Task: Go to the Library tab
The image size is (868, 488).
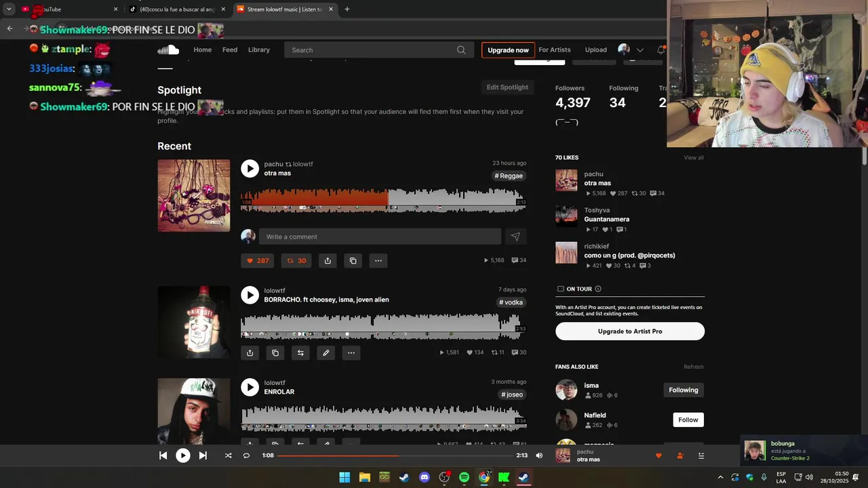Action: click(x=259, y=49)
